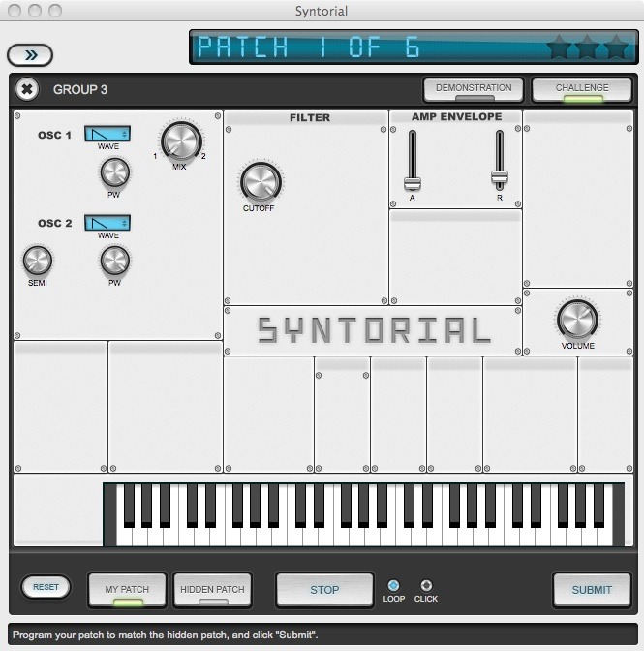The image size is (644, 651).
Task: Toggle the Click option
Action: click(x=426, y=585)
